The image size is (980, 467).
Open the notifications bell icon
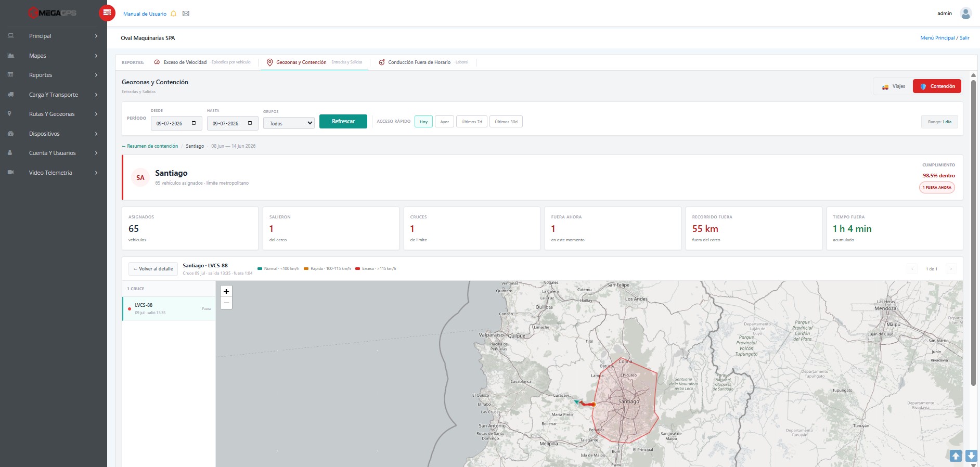pos(174,14)
